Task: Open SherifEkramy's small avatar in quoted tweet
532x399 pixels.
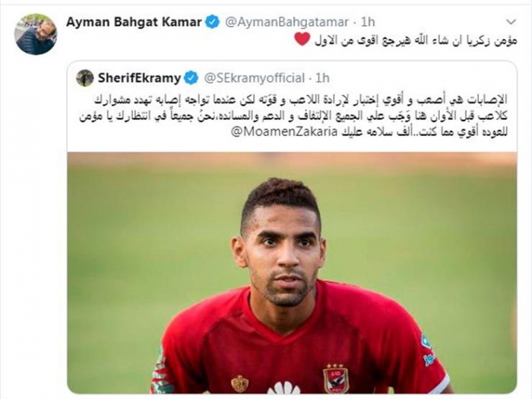Action: coord(85,78)
